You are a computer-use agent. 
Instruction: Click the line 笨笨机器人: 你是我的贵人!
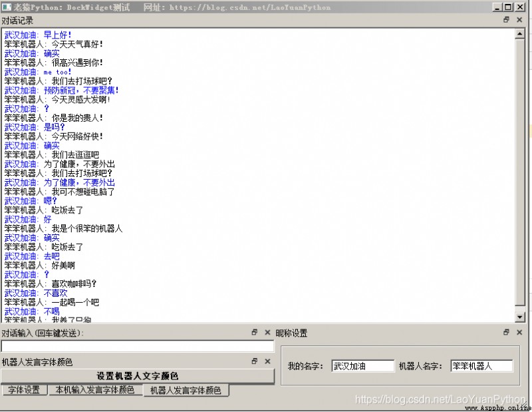53,118
